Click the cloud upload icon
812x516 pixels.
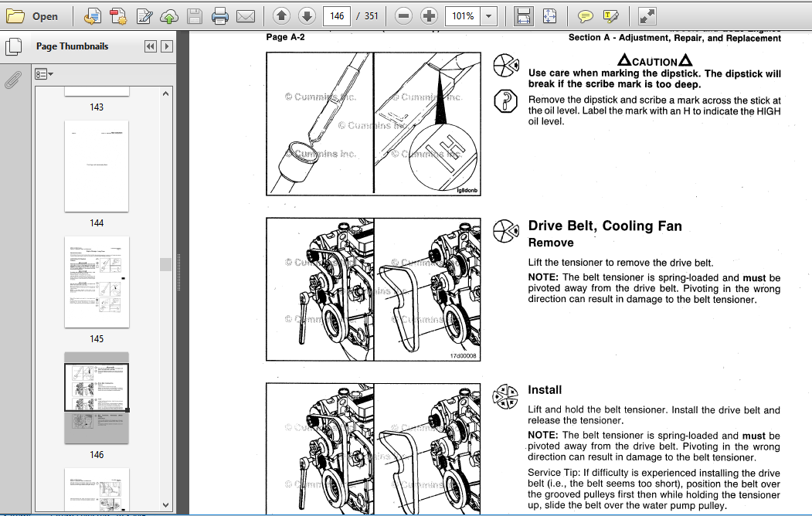(169, 16)
